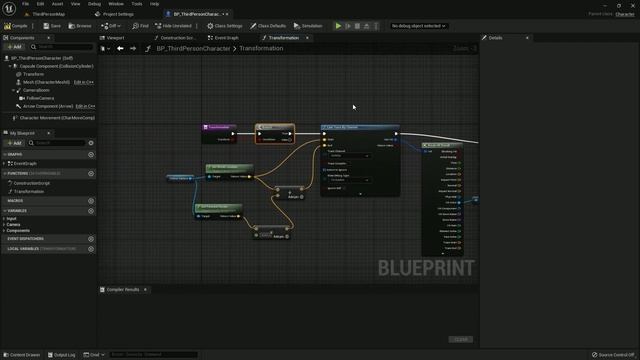Click Edit in C++ link beside Mesh
This screenshot has width=640, height=360.
pos(84,82)
